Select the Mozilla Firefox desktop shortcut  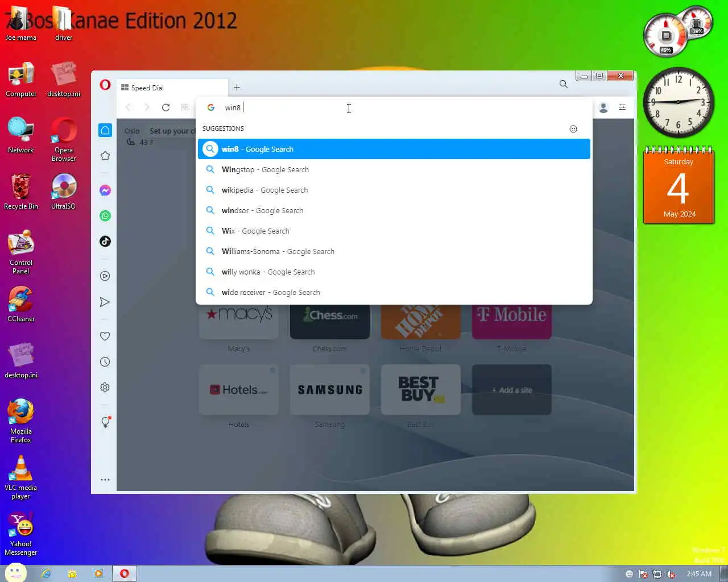point(21,421)
